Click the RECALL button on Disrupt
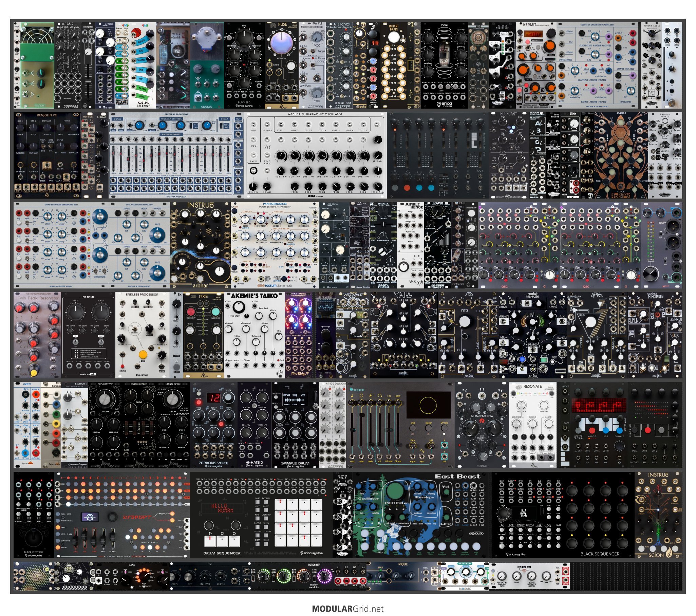696x616 pixels. coord(58,547)
